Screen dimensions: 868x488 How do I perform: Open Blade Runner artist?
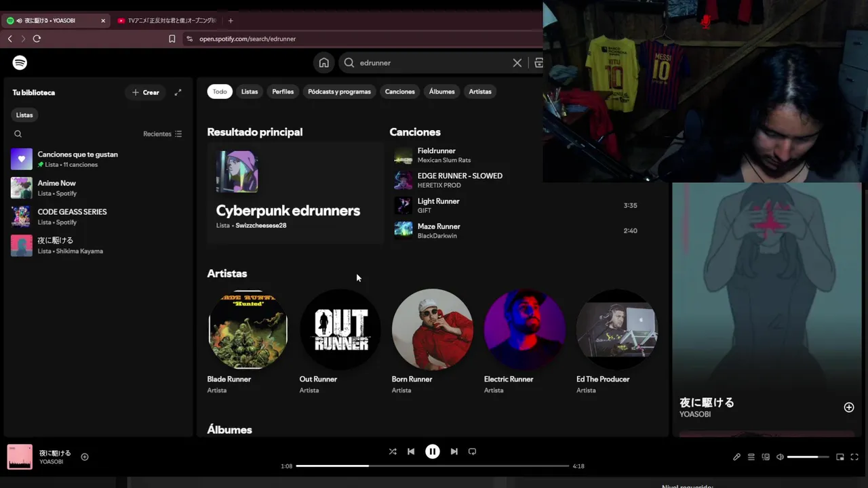pyautogui.click(x=248, y=341)
